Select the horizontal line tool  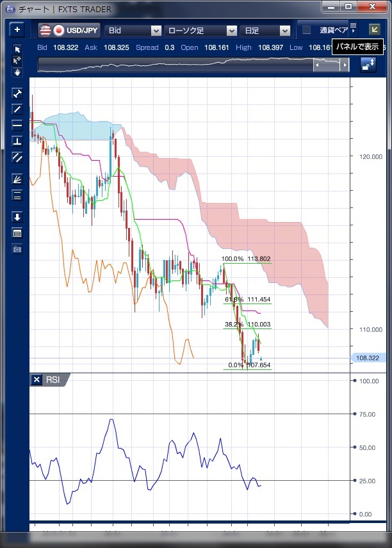(17, 125)
